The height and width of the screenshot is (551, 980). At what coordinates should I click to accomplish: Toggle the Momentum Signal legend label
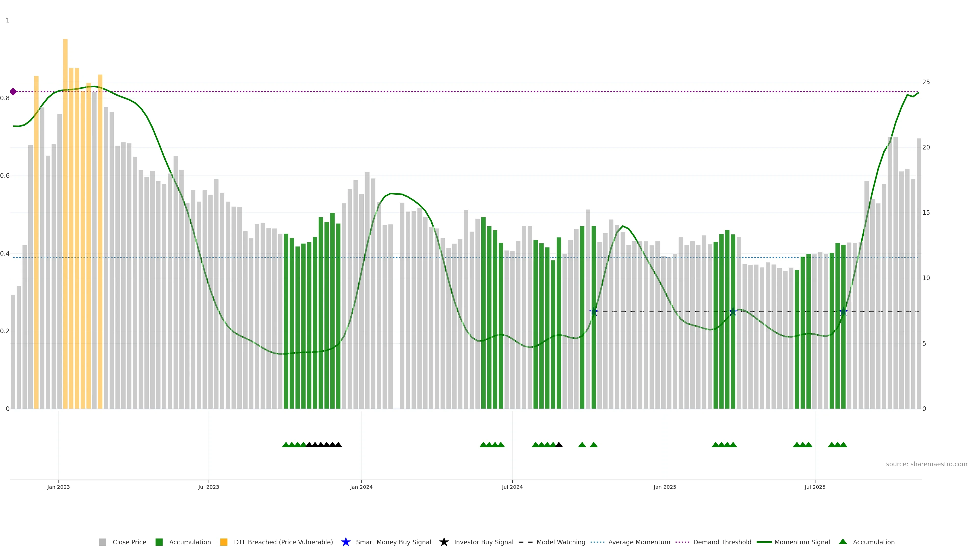(802, 542)
